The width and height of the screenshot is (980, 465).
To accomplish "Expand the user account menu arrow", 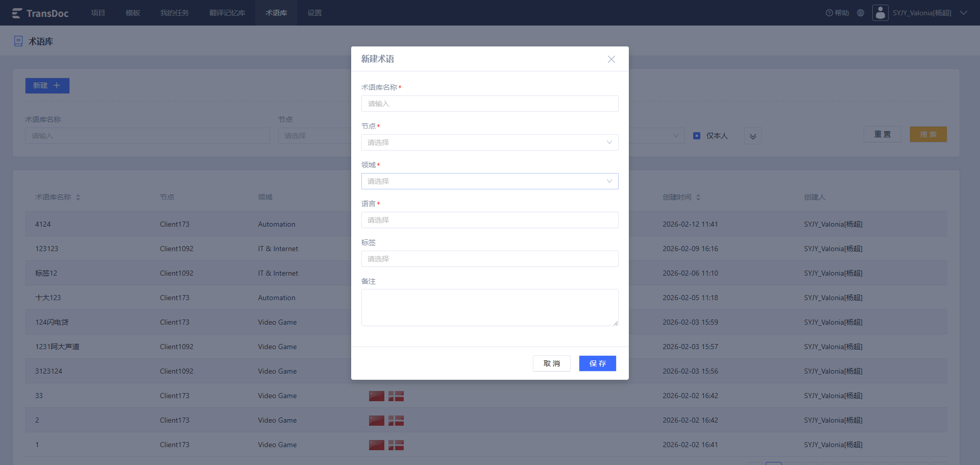I will (963, 13).
